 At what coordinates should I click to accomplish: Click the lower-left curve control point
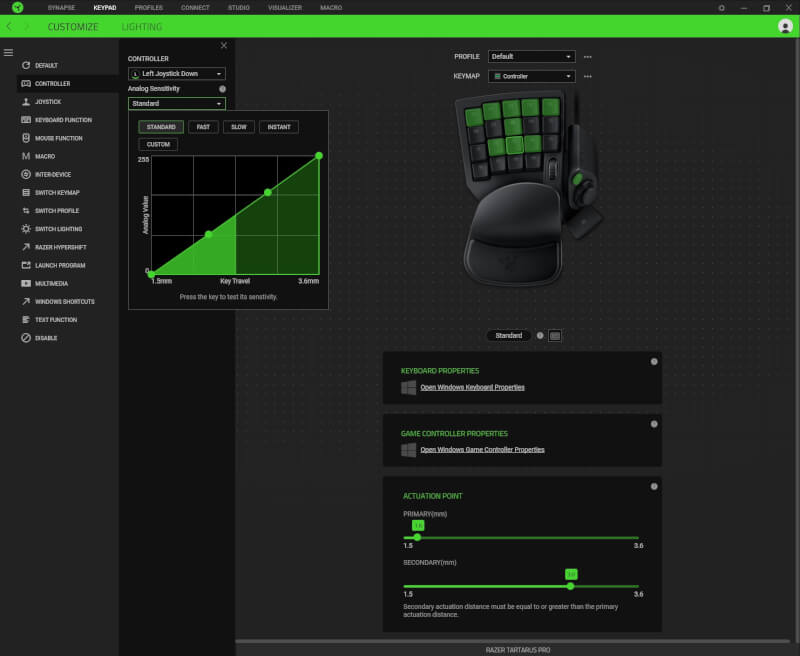click(208, 234)
